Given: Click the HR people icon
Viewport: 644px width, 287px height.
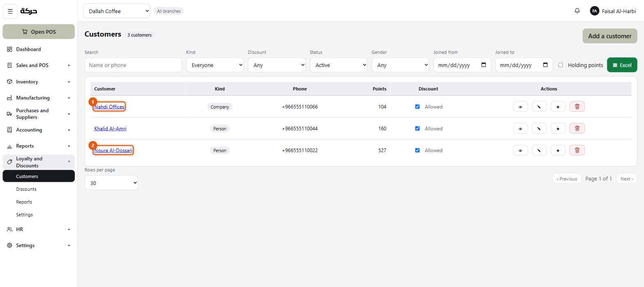Looking at the screenshot, I should [9, 229].
